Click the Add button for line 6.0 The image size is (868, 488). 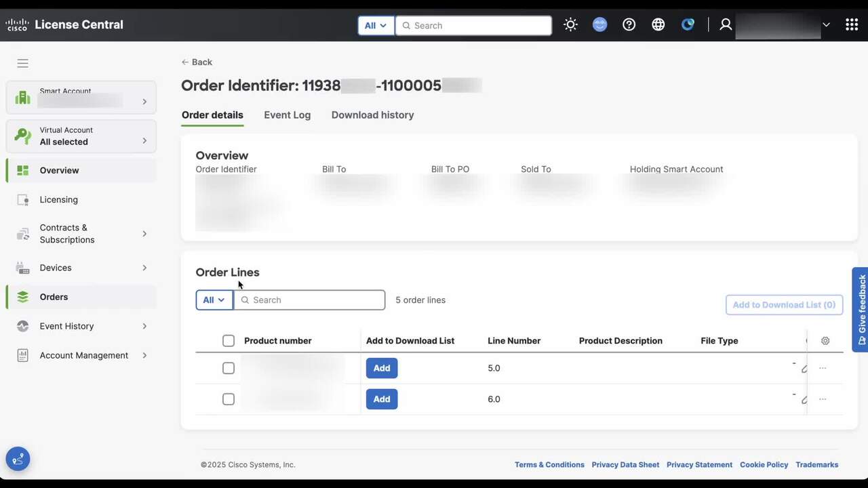click(382, 399)
